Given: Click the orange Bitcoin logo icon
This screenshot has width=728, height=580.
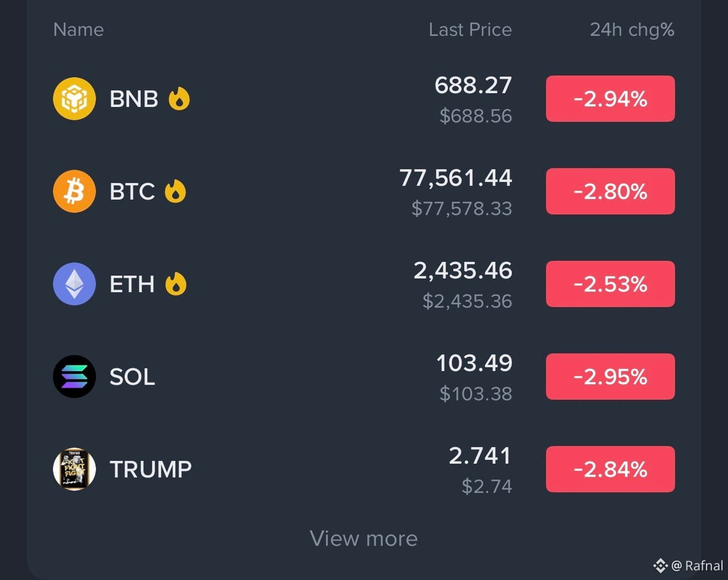Looking at the screenshot, I should [x=74, y=191].
